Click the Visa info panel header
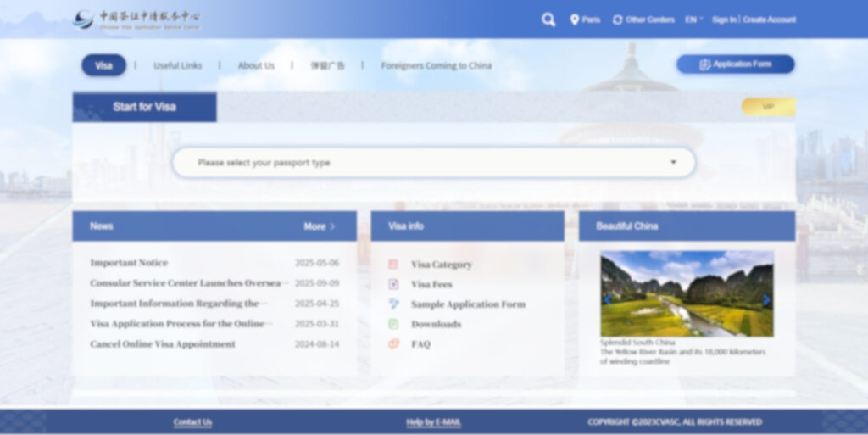This screenshot has width=868, height=435. 467,226
